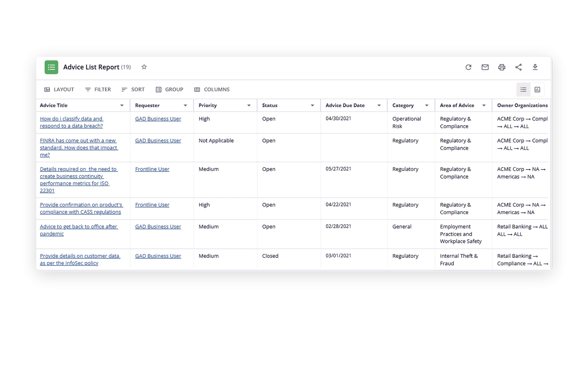Open Advice Due Date column dropdown
The image size is (588, 391).
[379, 105]
